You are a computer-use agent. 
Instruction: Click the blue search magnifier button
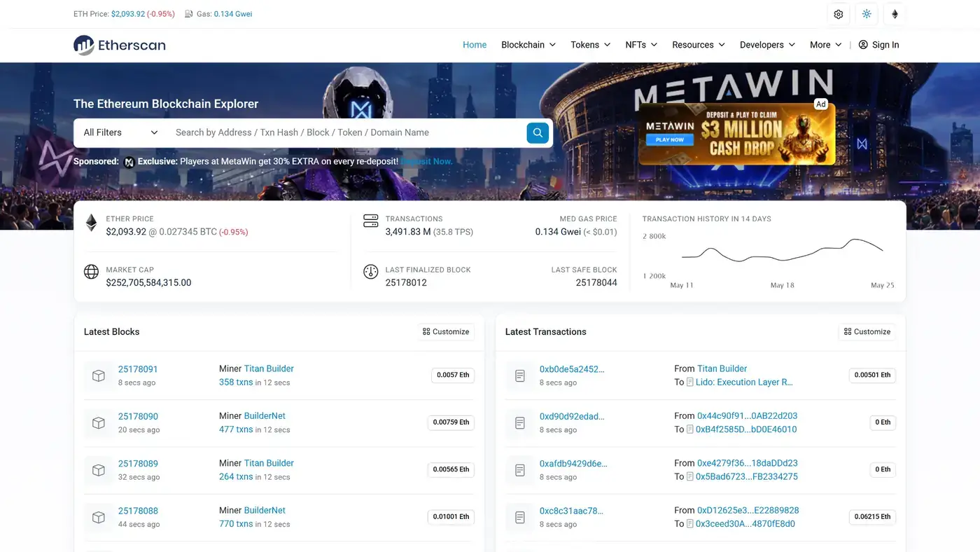click(538, 132)
